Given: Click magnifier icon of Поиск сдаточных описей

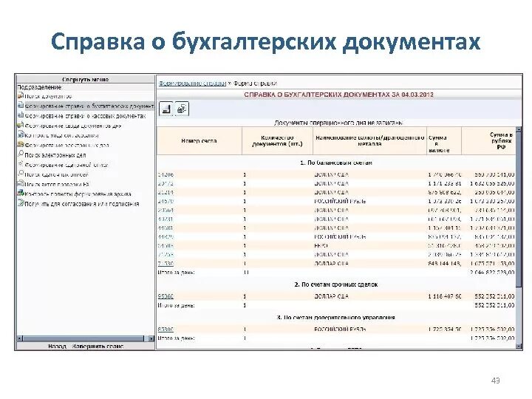Looking at the screenshot, I should (x=21, y=174).
